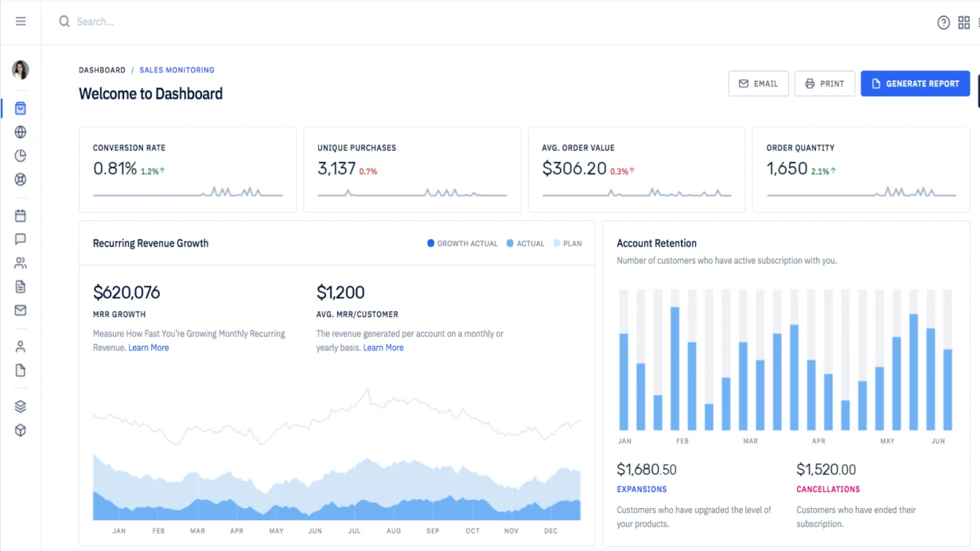This screenshot has width=980, height=551.
Task: Click the 3D box sidebar icon
Action: coord(21,430)
